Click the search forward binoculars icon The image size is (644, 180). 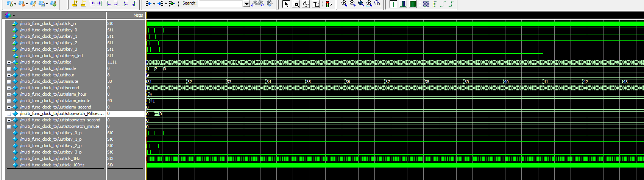262,3
